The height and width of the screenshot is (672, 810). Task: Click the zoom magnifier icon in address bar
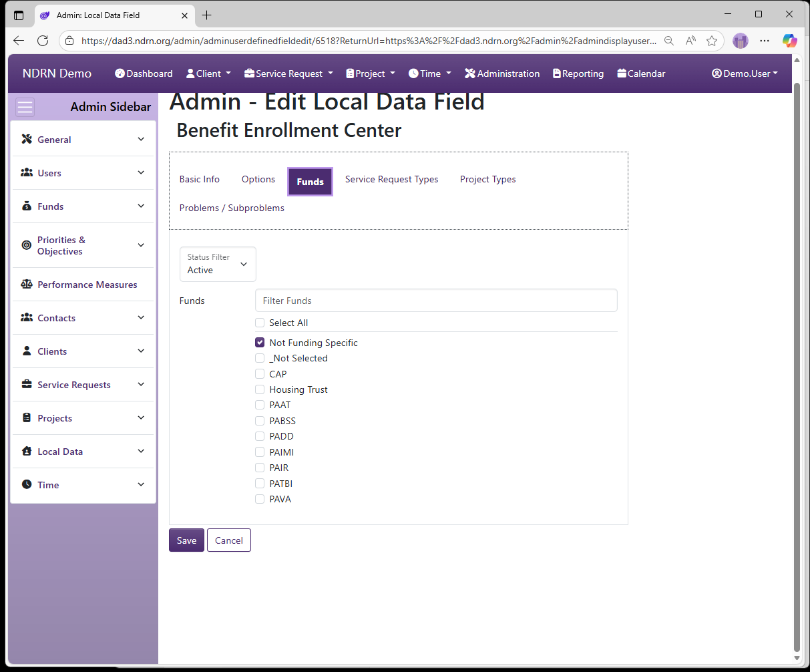[x=669, y=41]
